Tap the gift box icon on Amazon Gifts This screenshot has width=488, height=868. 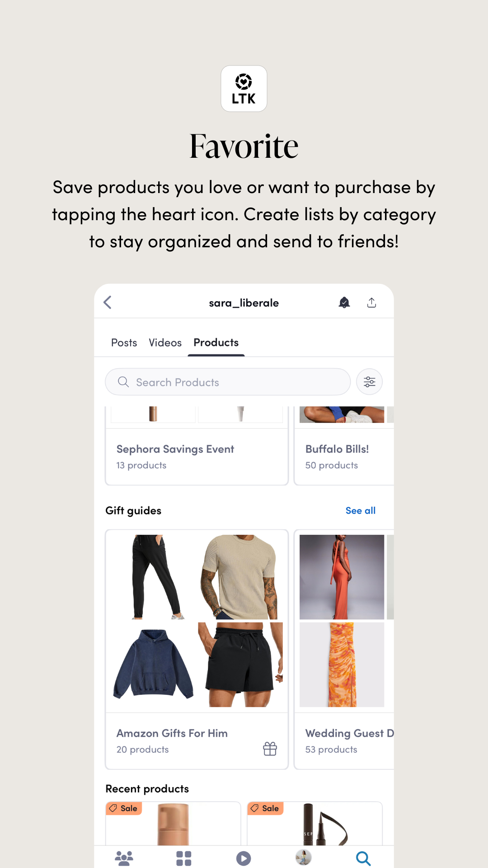[x=270, y=749]
